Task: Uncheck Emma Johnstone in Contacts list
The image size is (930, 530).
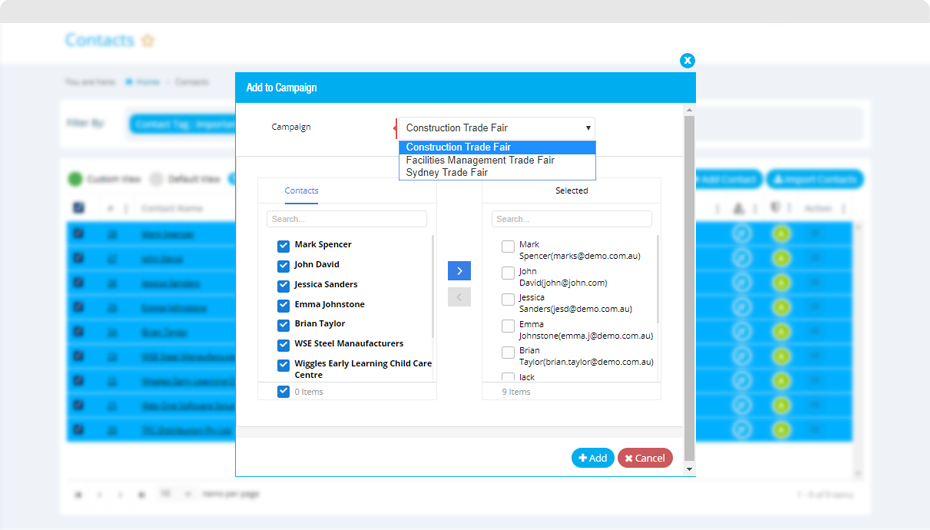Action: coord(284,305)
